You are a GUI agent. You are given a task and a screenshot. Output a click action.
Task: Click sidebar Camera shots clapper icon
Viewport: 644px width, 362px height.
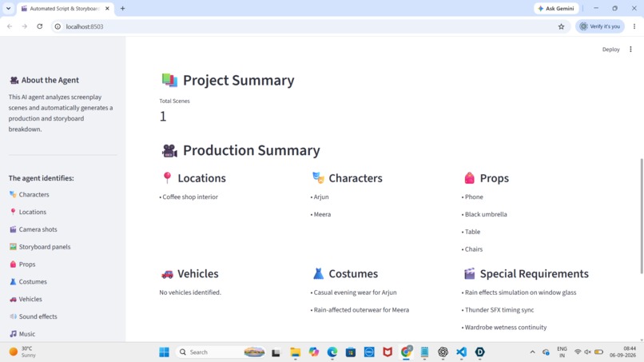tap(13, 229)
